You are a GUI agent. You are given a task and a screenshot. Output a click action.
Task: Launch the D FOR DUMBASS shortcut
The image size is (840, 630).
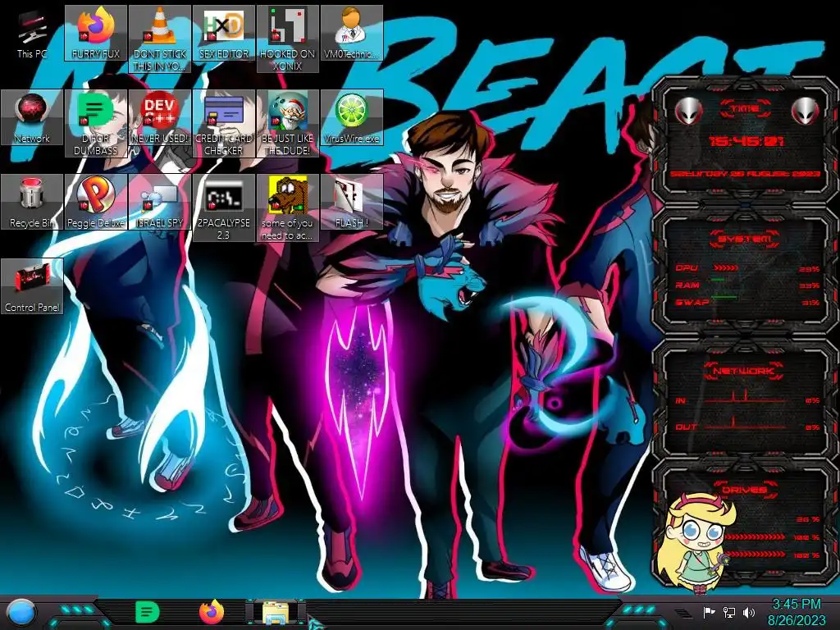tap(96, 123)
